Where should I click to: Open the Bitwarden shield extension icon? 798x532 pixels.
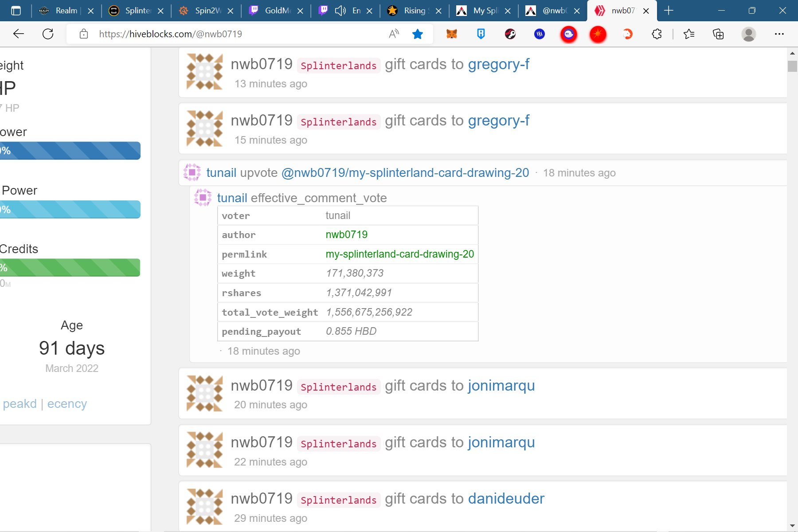pos(481,34)
